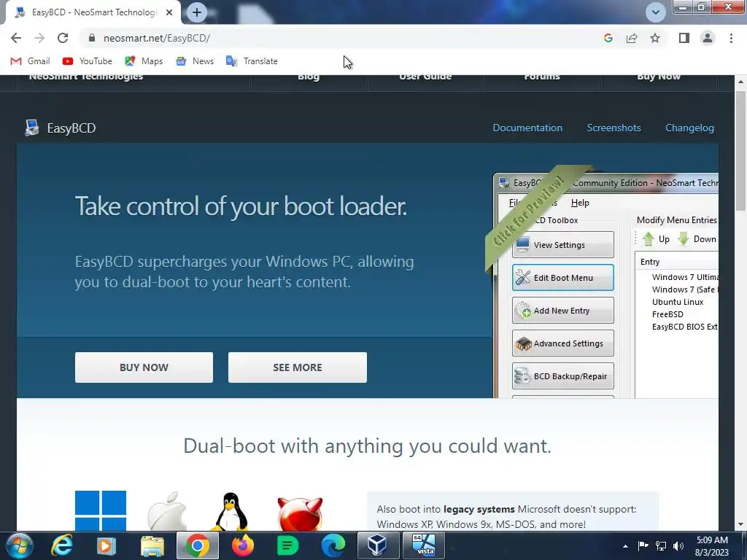Click the EasyBCD logo icon
The width and height of the screenshot is (747, 560).
coord(32,128)
